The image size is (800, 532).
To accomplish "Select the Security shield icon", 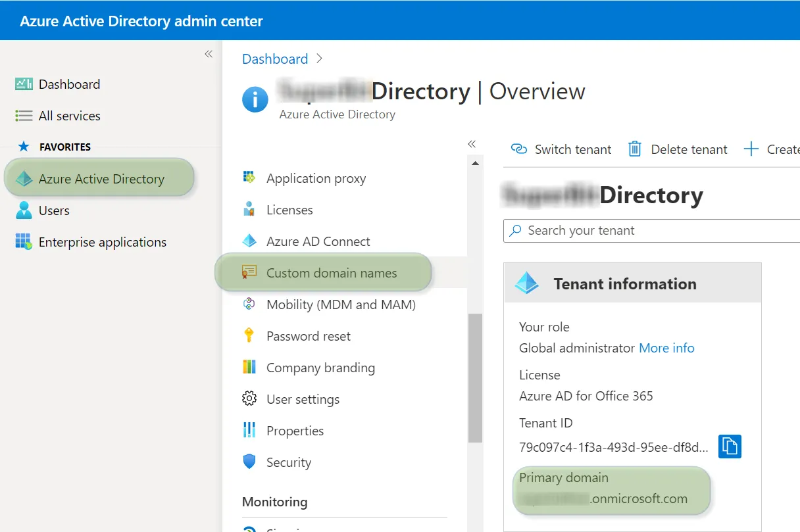I will point(249,462).
